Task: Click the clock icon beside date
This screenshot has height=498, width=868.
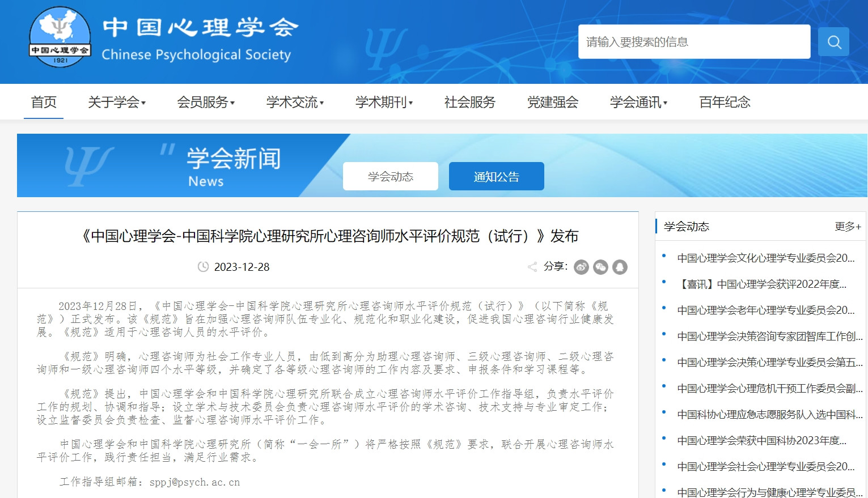Action: pos(203,267)
